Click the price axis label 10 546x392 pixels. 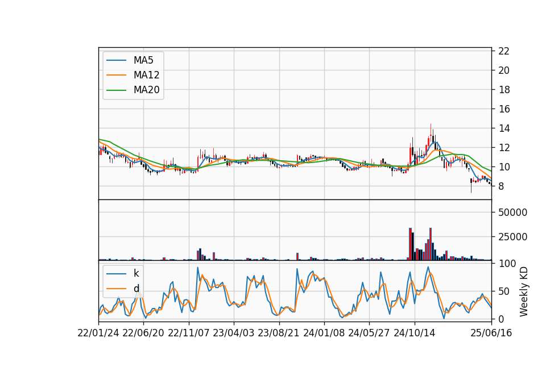tap(504, 167)
